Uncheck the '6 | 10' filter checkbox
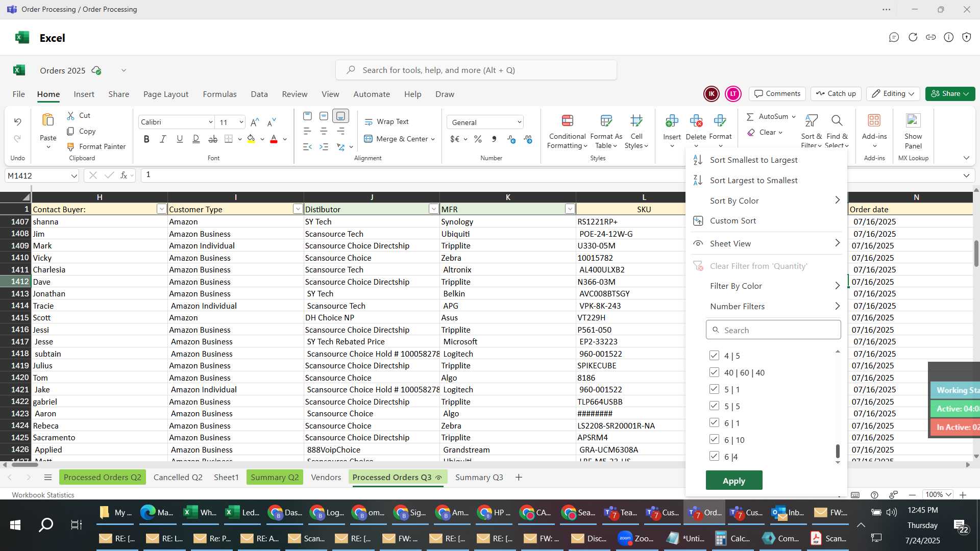The height and width of the screenshot is (551, 980). pos(714,440)
